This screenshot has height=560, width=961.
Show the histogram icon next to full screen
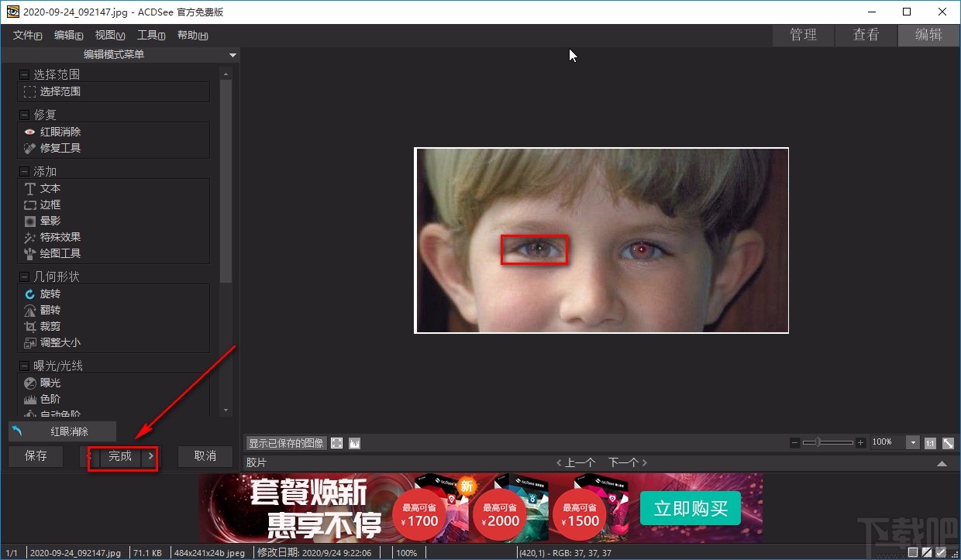(x=354, y=443)
